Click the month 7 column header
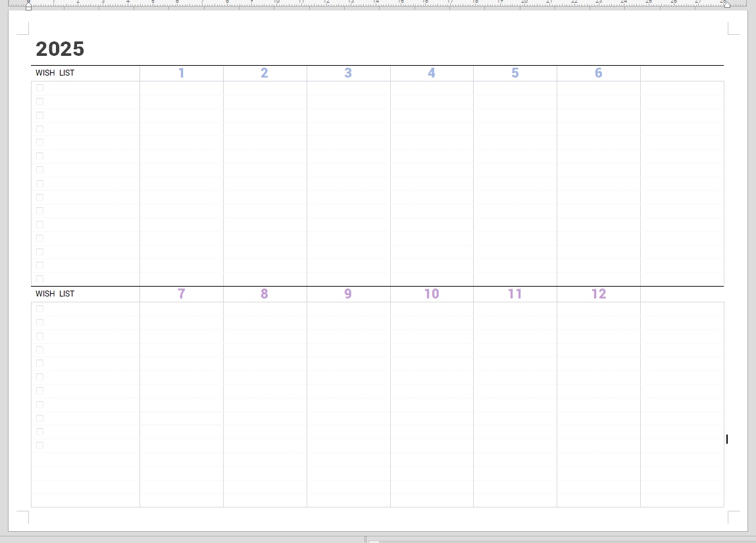756x543 pixels. coord(182,294)
